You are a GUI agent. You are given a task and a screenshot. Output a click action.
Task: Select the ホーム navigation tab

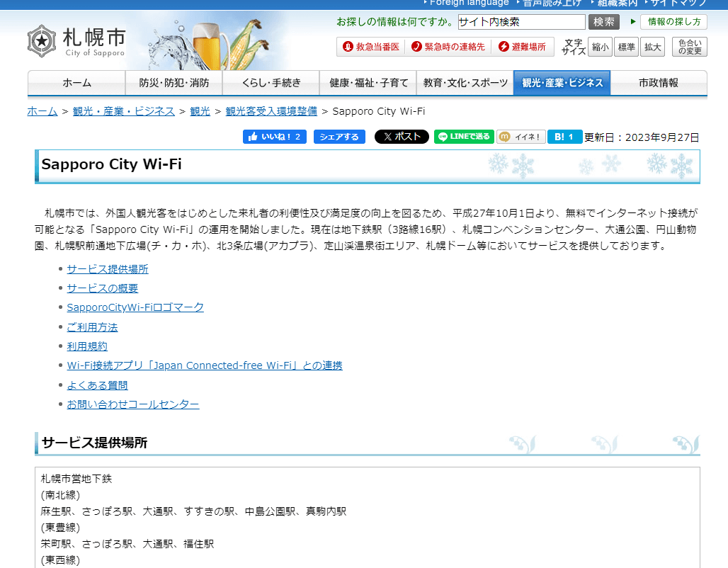pyautogui.click(x=76, y=83)
